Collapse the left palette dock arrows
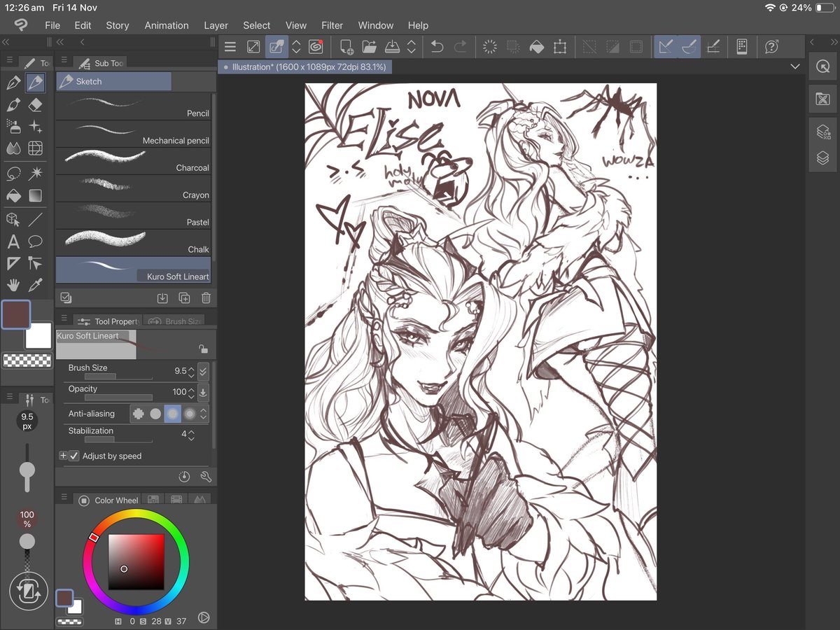The height and width of the screenshot is (630, 840). point(6,43)
